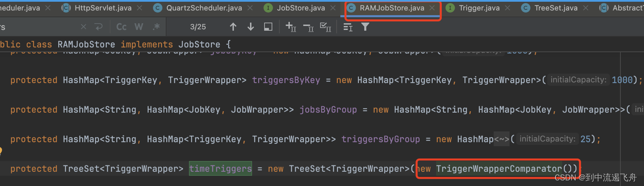Image resolution: width=644 pixels, height=186 pixels.
Task: Select all search occurrences
Action: [x=326, y=27]
